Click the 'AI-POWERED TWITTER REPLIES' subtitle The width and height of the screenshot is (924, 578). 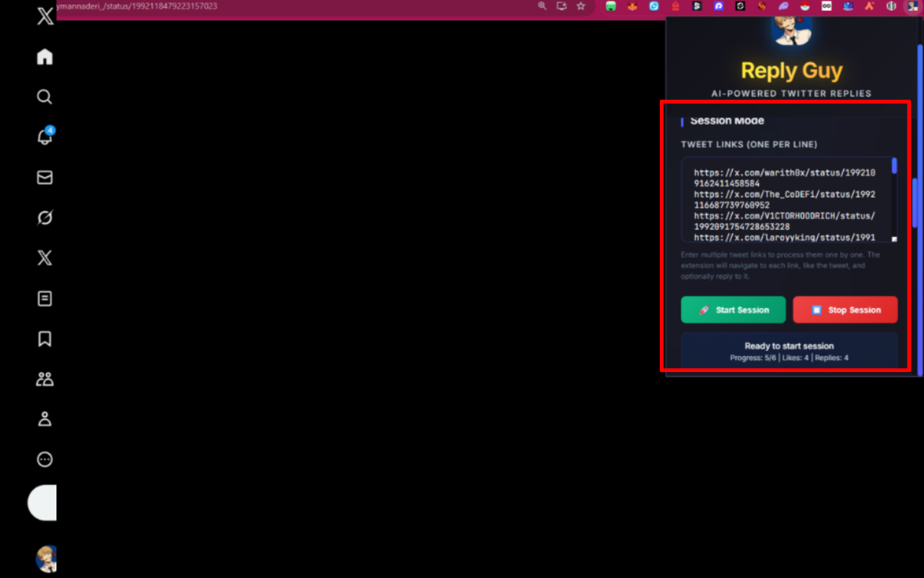tap(792, 93)
